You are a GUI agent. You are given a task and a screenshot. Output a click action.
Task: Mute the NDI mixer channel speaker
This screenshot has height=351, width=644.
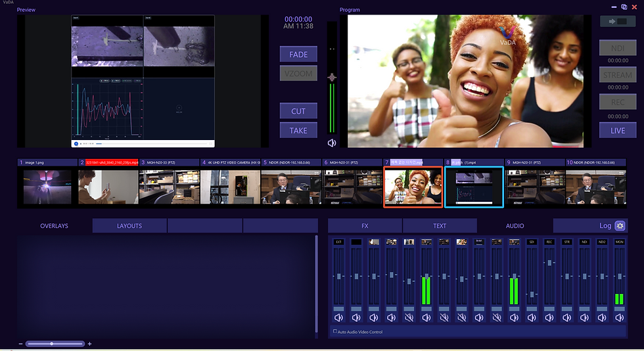[x=584, y=317]
